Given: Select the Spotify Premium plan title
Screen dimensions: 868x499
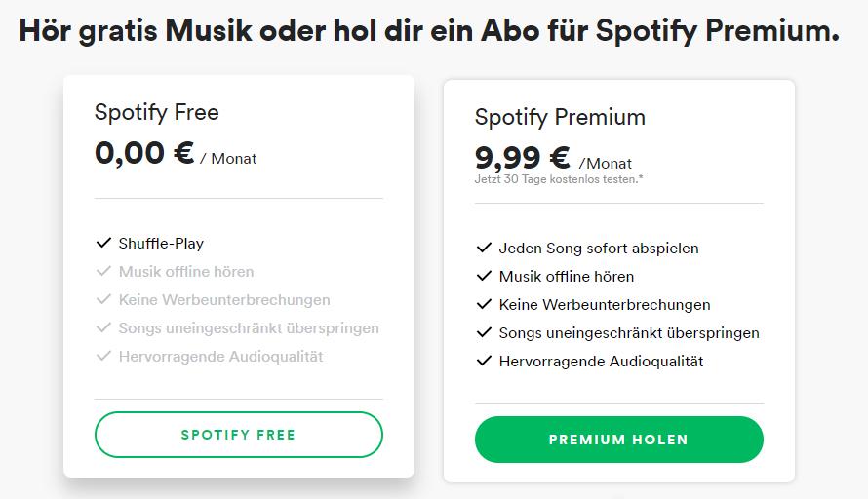Looking at the screenshot, I should point(560,117).
